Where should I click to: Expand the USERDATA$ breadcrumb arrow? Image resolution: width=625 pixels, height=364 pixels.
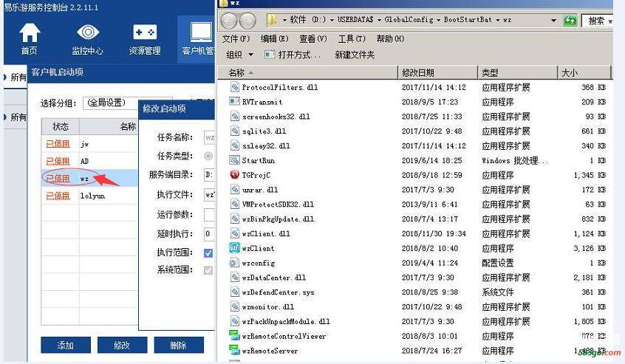click(379, 20)
